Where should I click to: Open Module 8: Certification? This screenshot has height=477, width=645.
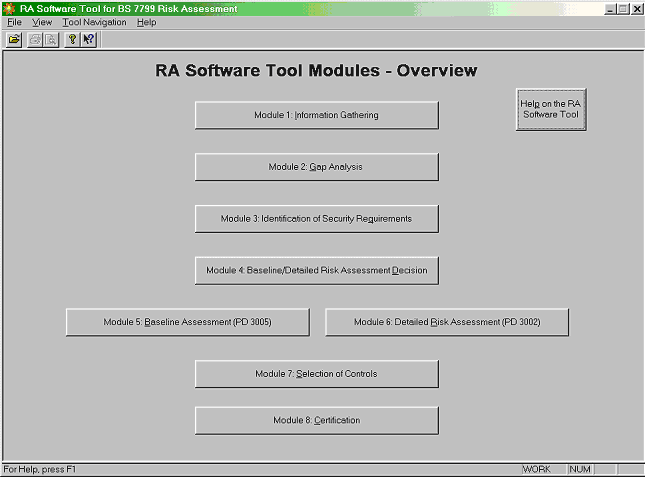[x=317, y=420]
